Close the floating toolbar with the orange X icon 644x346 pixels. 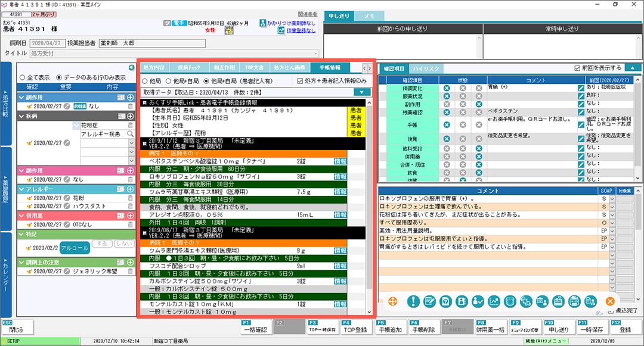(610, 302)
